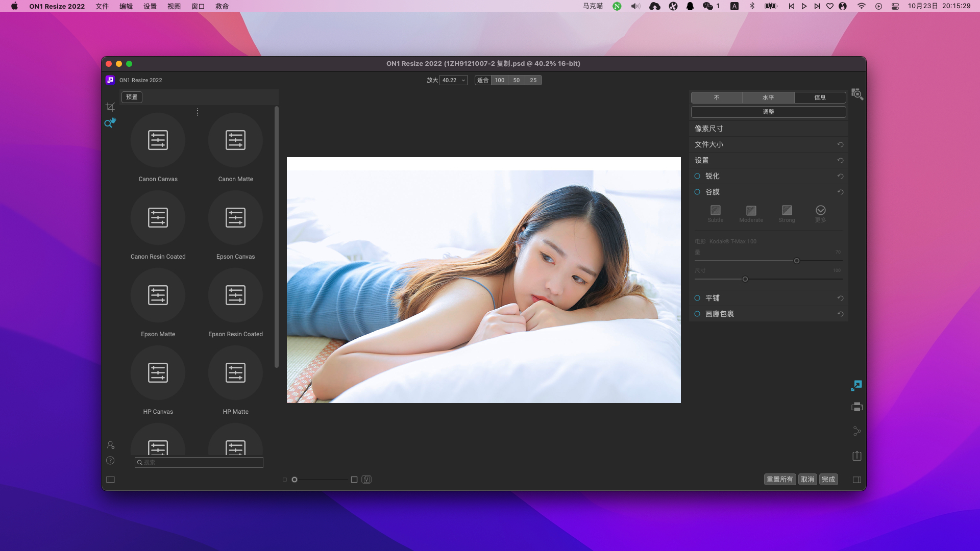Click the Resize module icon on right

(x=856, y=386)
